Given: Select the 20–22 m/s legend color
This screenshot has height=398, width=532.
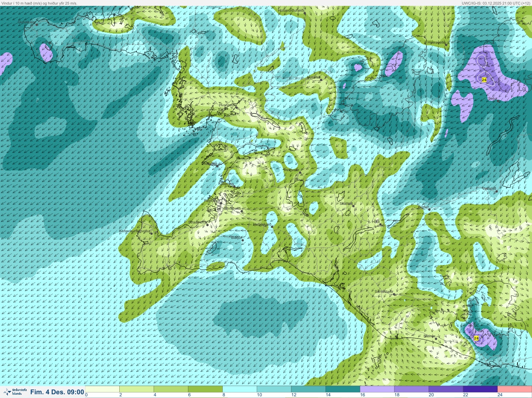Looking at the screenshot, I should (x=446, y=389).
